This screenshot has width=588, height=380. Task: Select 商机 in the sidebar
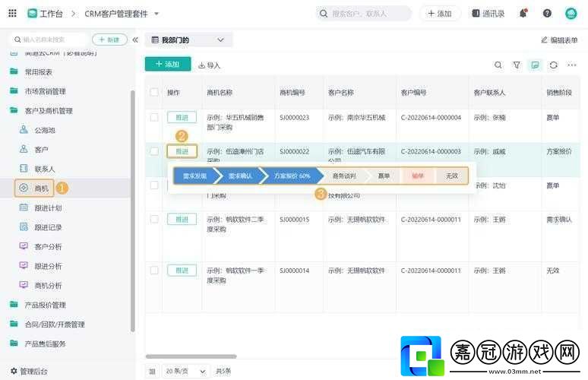34,188
